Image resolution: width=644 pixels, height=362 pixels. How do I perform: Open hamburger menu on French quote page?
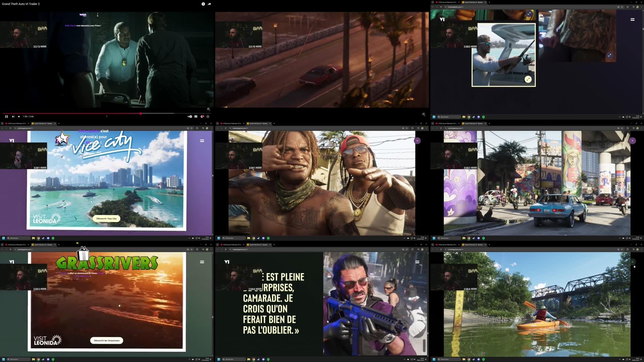tap(417, 262)
